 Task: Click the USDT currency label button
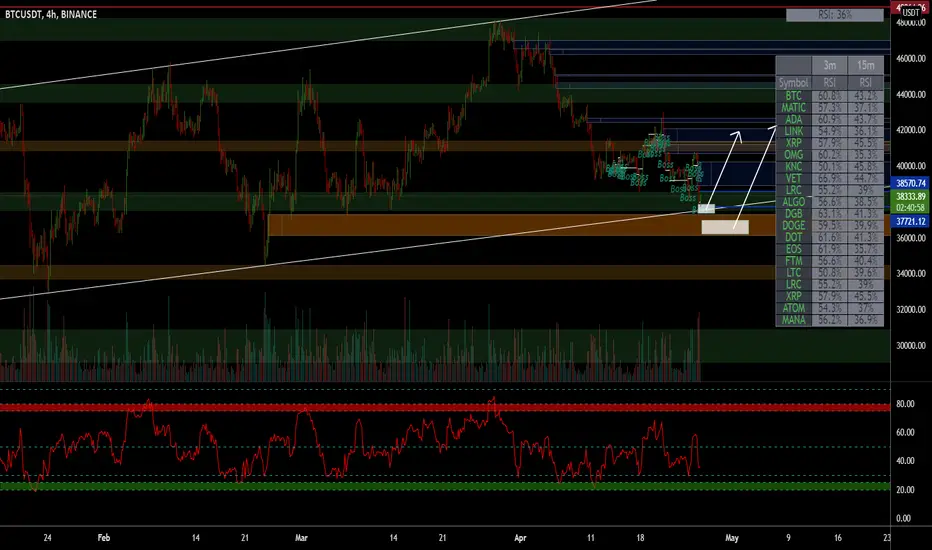pos(911,12)
